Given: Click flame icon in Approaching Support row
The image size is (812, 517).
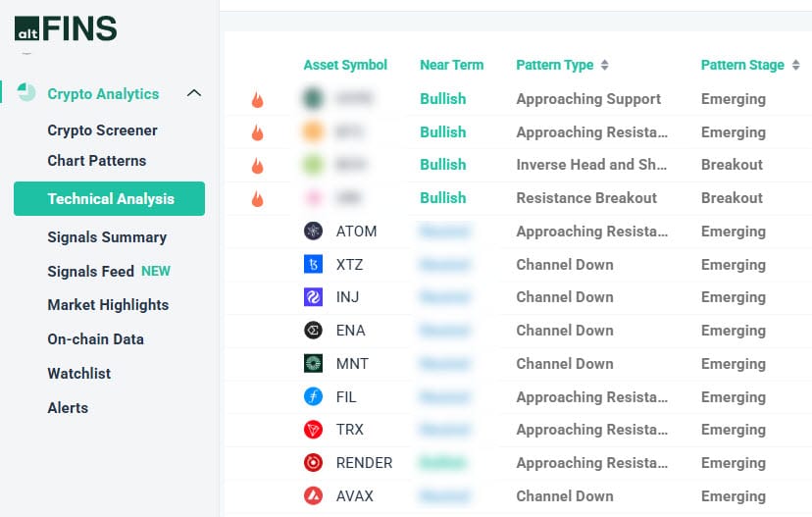Looking at the screenshot, I should [257, 99].
